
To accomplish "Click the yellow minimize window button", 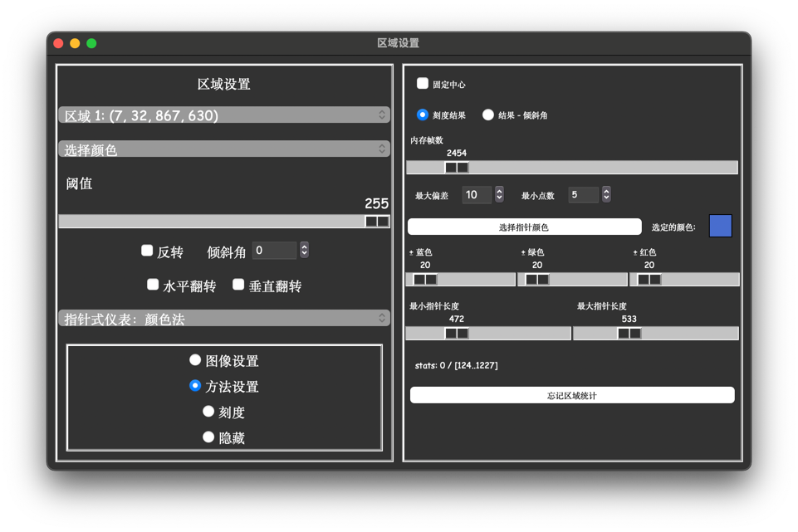I will (x=75, y=43).
